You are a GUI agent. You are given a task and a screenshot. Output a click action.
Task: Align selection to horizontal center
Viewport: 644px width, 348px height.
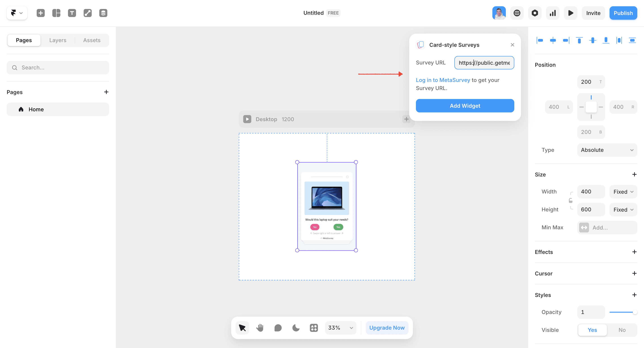click(553, 40)
